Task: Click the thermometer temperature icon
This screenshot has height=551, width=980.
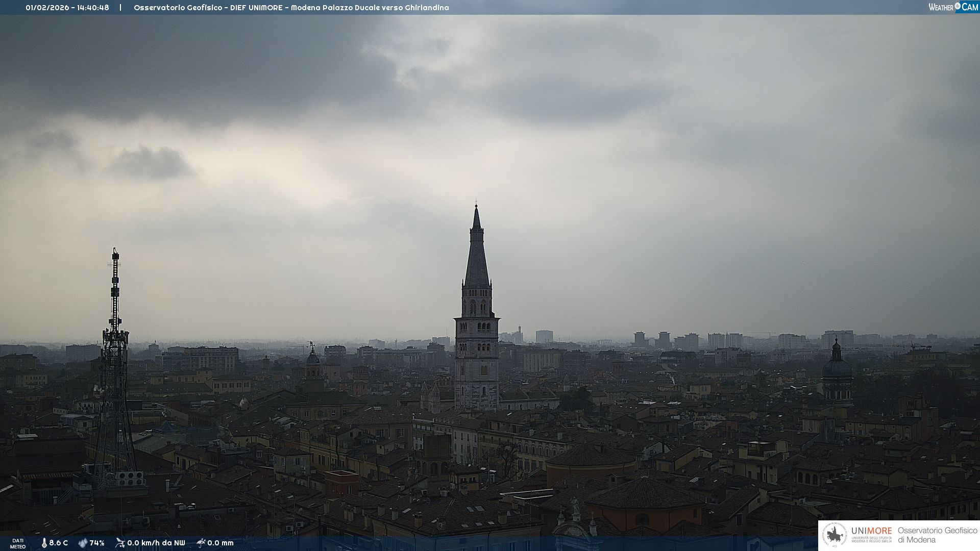Action: tap(44, 543)
